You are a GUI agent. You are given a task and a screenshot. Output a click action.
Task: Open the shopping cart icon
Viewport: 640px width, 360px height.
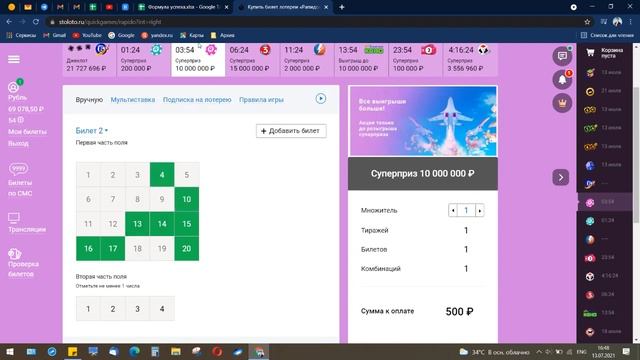[590, 52]
